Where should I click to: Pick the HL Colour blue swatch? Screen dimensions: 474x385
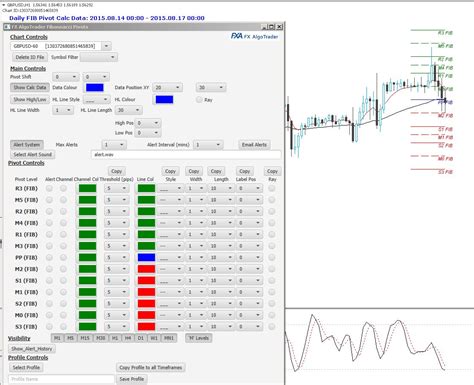(164, 99)
